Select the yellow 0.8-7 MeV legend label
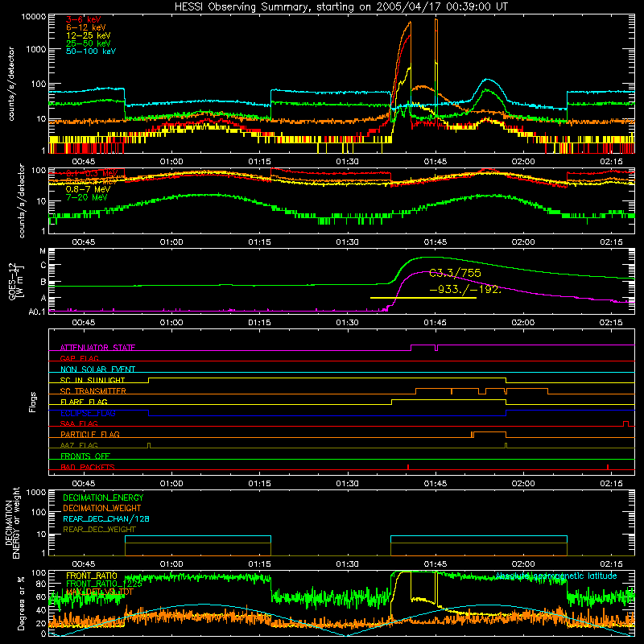The image size is (644, 644). 88,189
